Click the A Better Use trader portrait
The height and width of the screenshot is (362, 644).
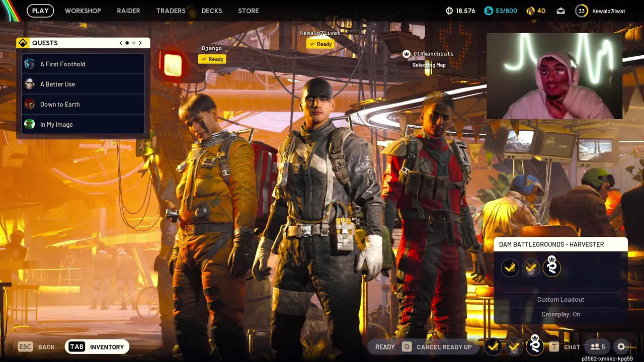30,84
